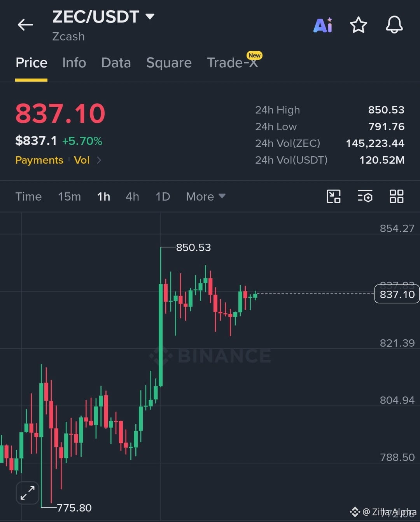The height and width of the screenshot is (522, 420).
Task: Tap the +5.70% change value
Action: [x=82, y=141]
